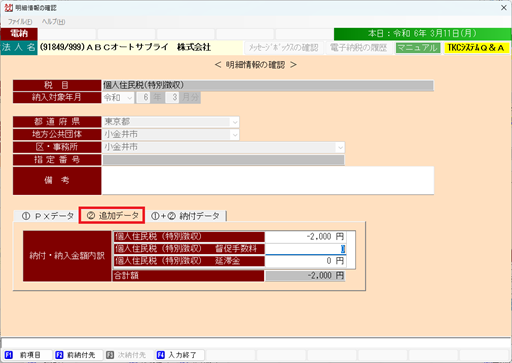The image size is (512, 363).
Task: Click the 督促手数料 amount field
Action: 305,249
